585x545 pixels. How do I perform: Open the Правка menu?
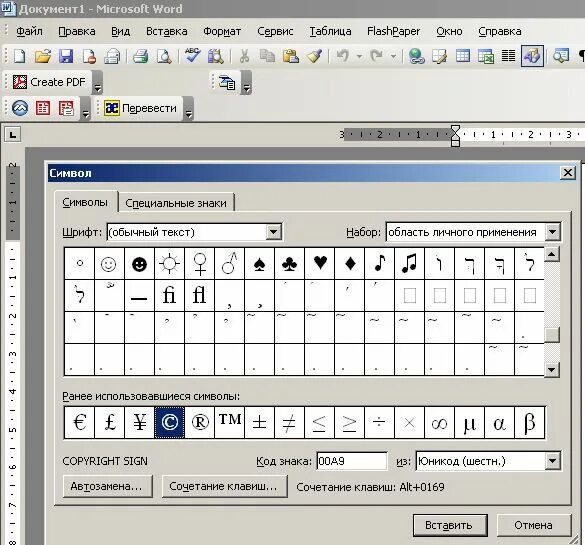pos(77,31)
